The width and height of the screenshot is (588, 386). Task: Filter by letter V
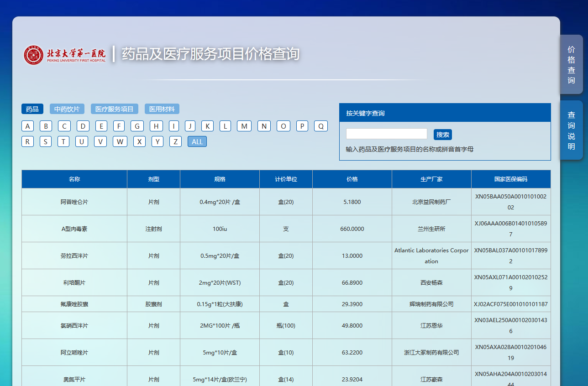(100, 141)
